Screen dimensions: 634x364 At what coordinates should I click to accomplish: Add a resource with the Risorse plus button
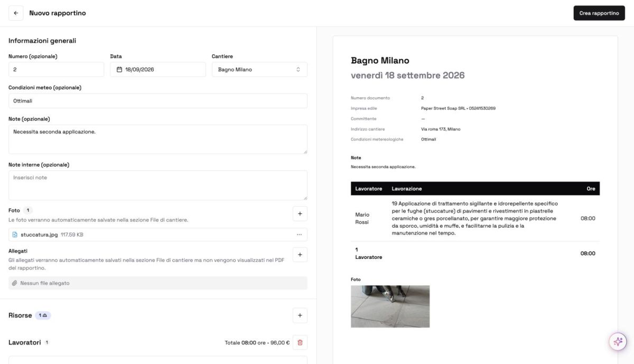point(300,315)
